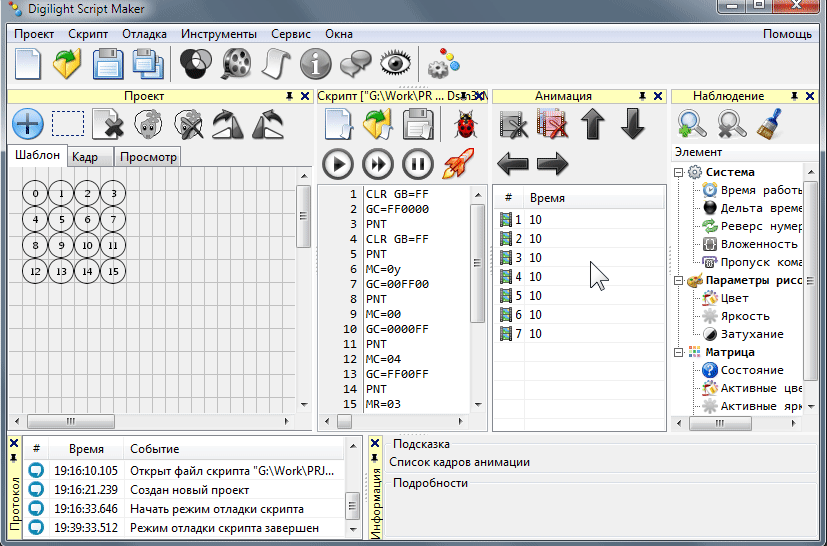Viewport: 827px width, 546px height.
Task: Open the Отладка menu
Action: (x=145, y=34)
